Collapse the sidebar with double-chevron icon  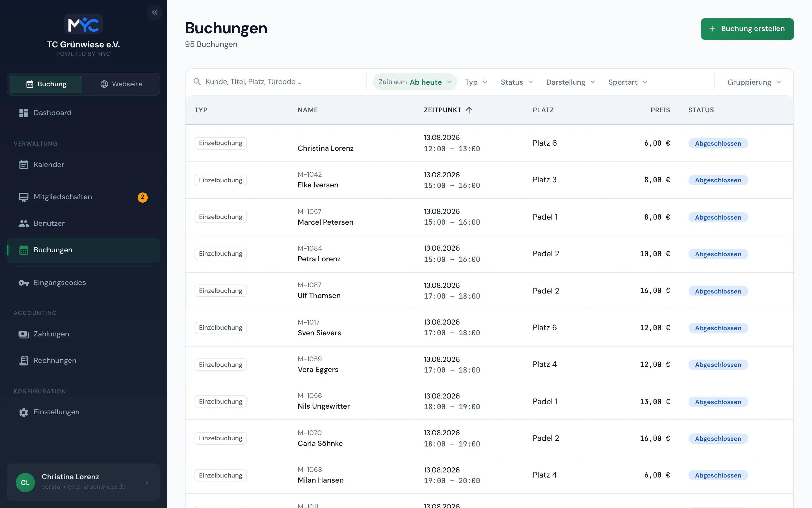pyautogui.click(x=154, y=13)
